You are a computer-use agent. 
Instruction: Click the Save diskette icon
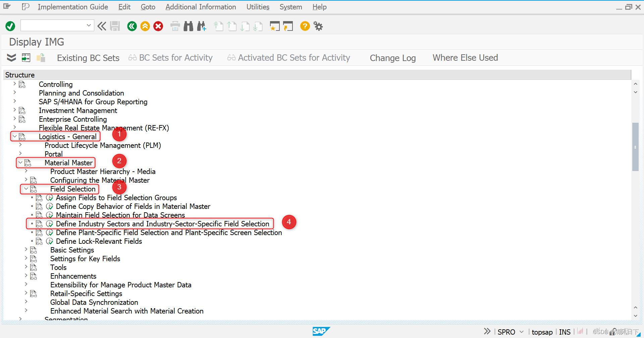tap(115, 26)
